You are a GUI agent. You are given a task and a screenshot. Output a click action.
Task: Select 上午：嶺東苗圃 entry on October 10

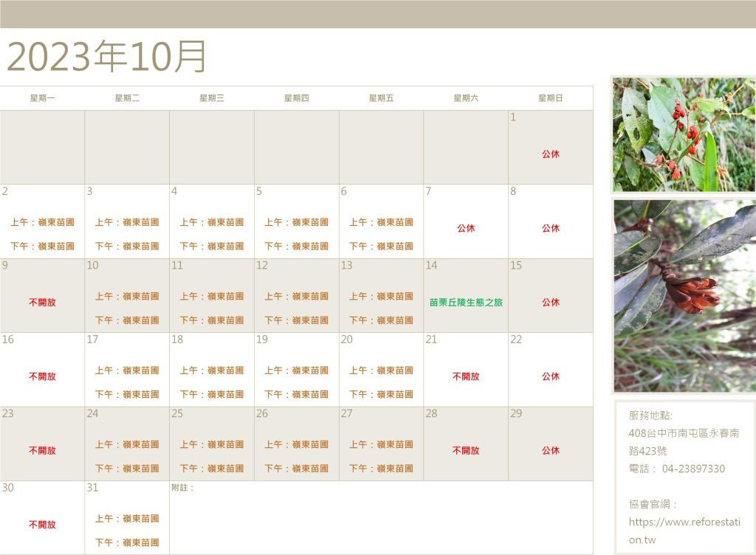pos(127,296)
